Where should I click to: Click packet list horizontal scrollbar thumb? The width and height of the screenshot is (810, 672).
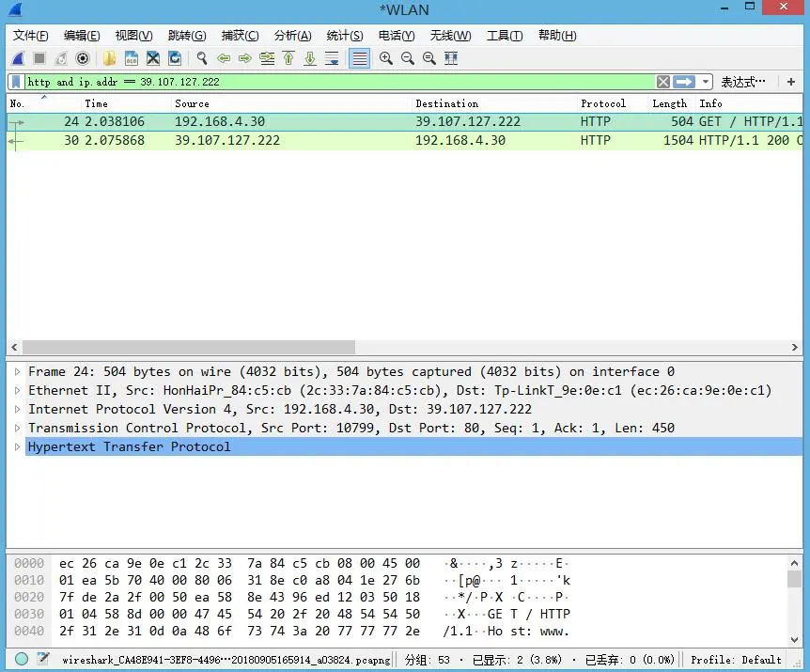click(189, 347)
